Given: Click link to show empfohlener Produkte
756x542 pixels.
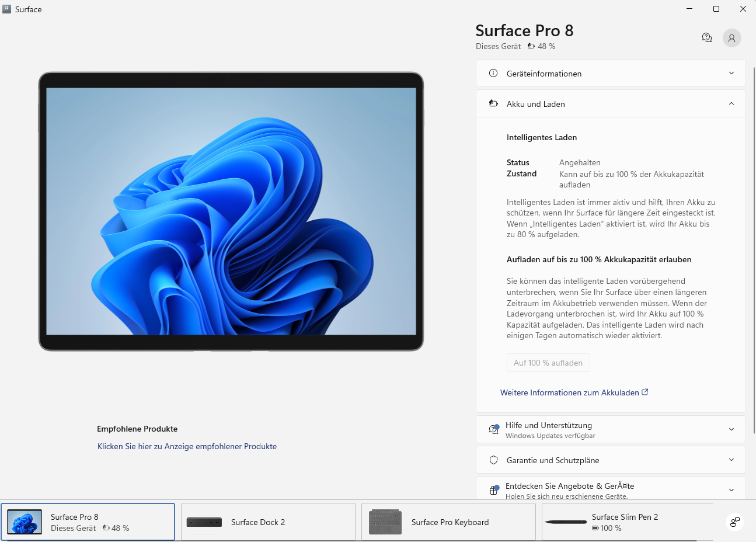Looking at the screenshot, I should click(187, 446).
